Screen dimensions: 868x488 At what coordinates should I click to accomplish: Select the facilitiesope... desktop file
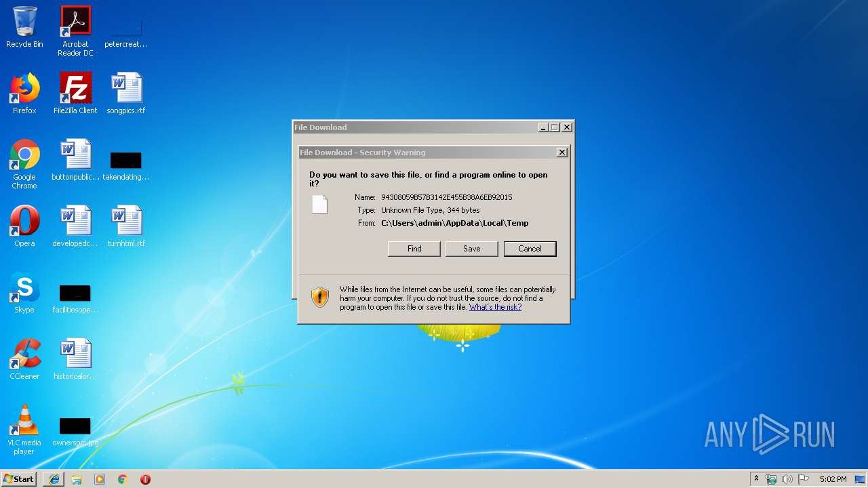[75, 298]
